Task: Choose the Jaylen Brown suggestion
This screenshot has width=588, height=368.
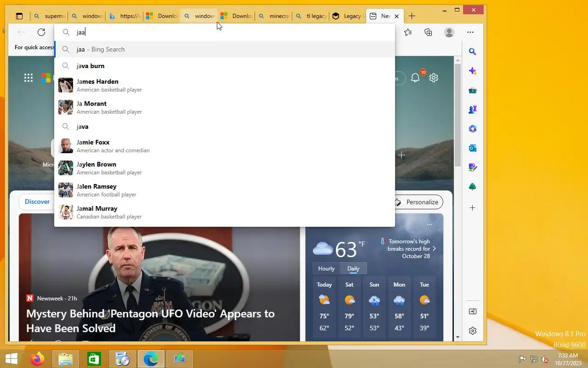Action: pyautogui.click(x=225, y=168)
